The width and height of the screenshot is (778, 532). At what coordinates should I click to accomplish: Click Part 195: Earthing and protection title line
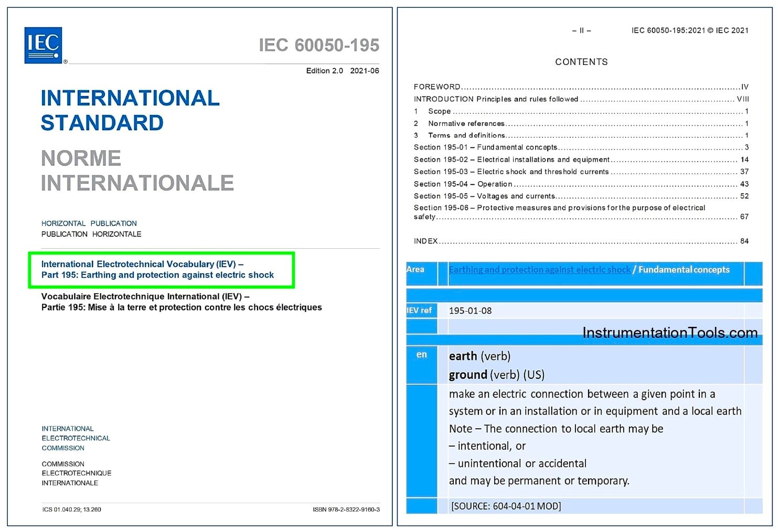click(157, 275)
